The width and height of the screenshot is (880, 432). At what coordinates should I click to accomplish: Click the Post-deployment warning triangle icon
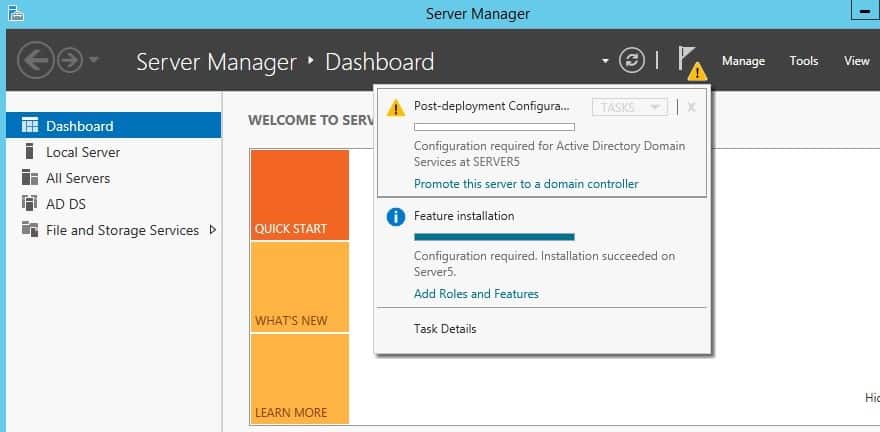(396, 108)
